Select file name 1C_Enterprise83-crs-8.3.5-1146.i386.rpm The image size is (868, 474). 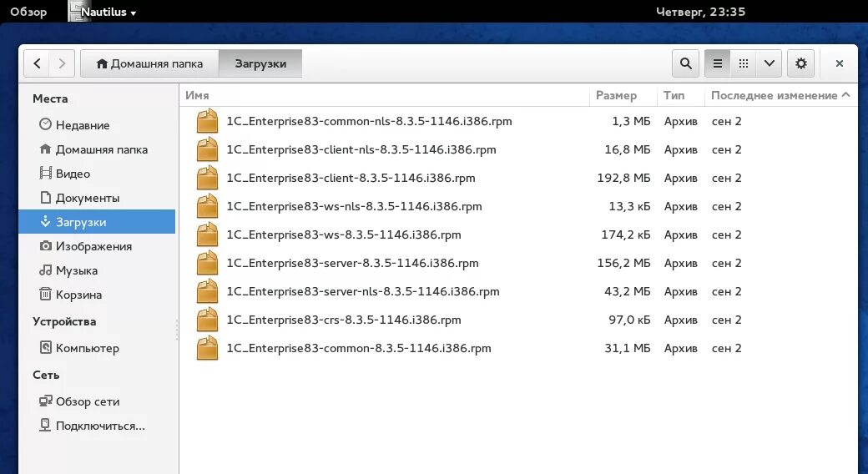point(344,320)
